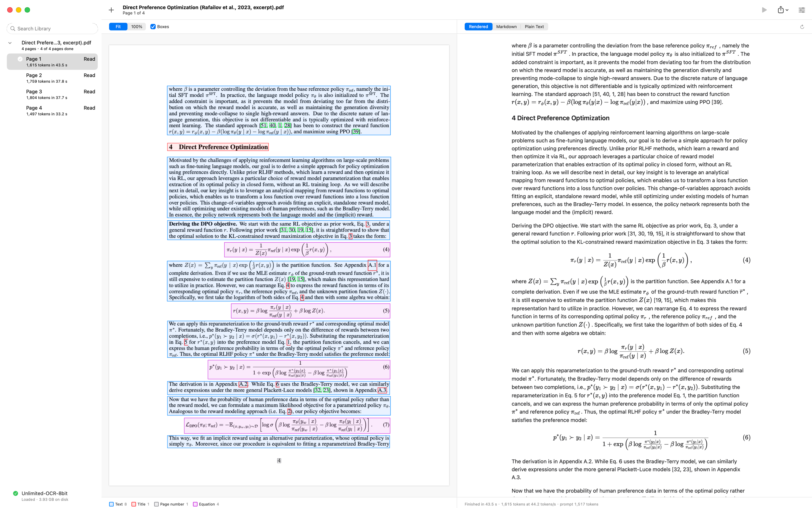Click the play run OCR icon
Screen dimensions: 812x508
click(764, 10)
